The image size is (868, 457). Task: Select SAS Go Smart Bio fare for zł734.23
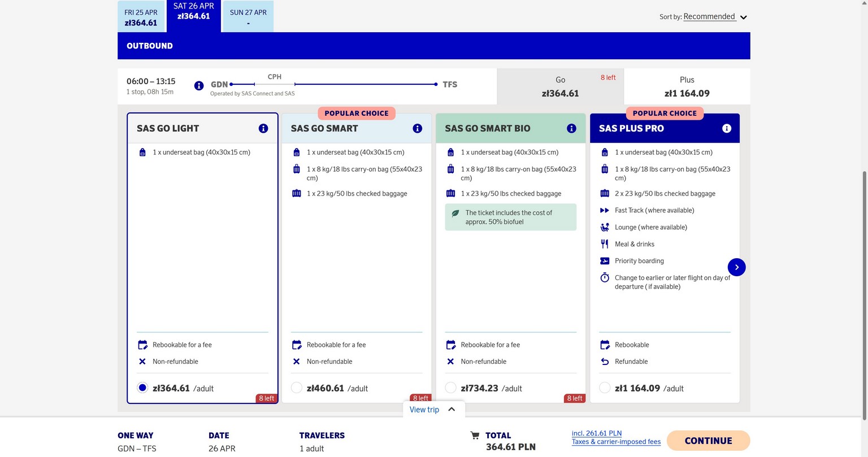450,388
